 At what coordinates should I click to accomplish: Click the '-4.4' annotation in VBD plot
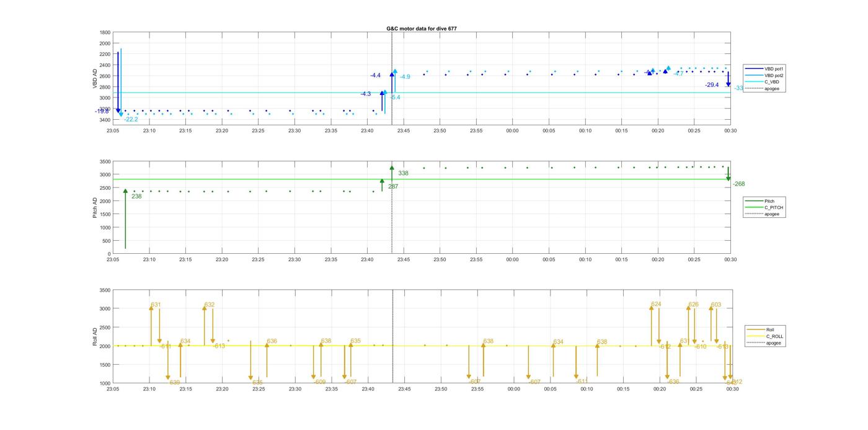coord(376,76)
